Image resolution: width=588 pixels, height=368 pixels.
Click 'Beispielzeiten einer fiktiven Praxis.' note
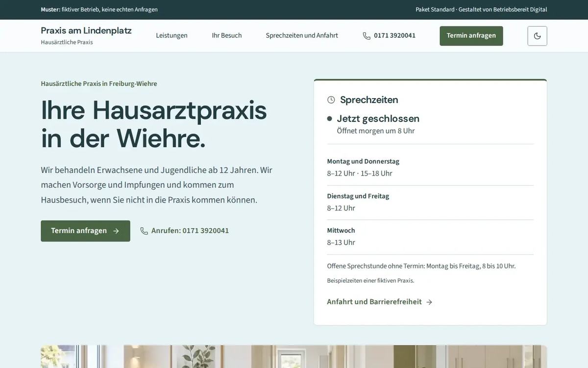click(x=370, y=281)
